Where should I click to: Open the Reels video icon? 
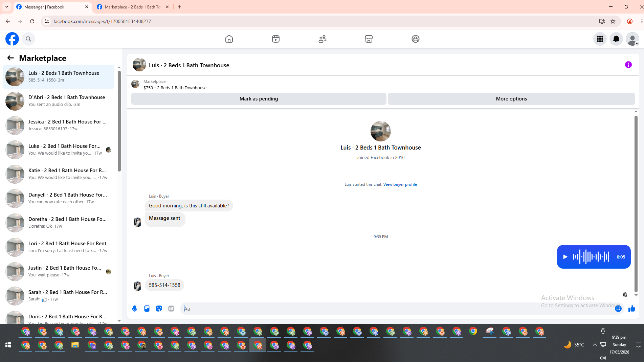click(276, 39)
